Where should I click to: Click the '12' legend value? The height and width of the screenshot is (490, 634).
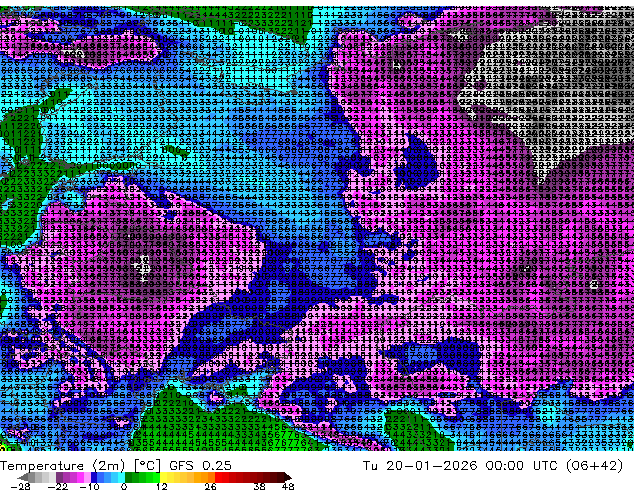click(162, 486)
